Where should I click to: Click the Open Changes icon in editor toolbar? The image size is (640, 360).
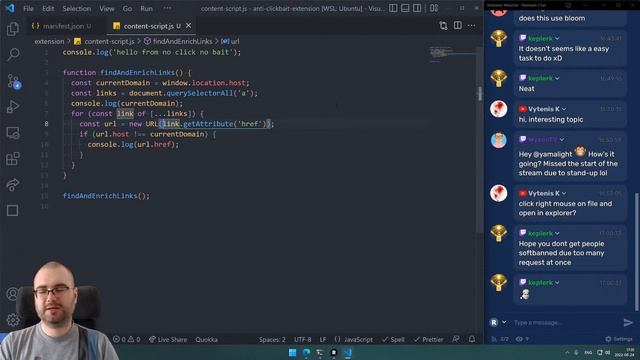[x=443, y=26]
